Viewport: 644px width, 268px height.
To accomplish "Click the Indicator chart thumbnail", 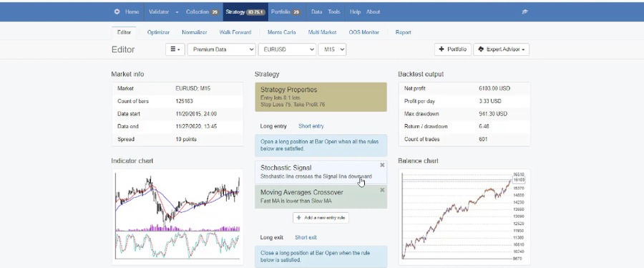I will tap(177, 216).
